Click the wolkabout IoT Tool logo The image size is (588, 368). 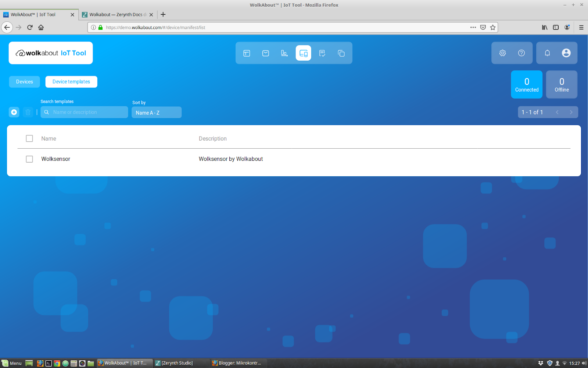click(x=51, y=53)
